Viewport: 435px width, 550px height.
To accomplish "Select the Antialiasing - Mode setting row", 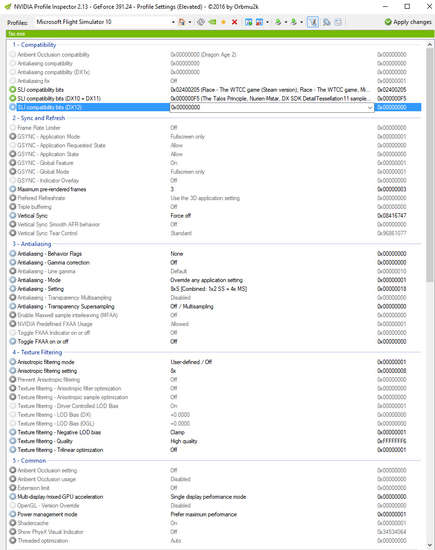I will pos(215,280).
